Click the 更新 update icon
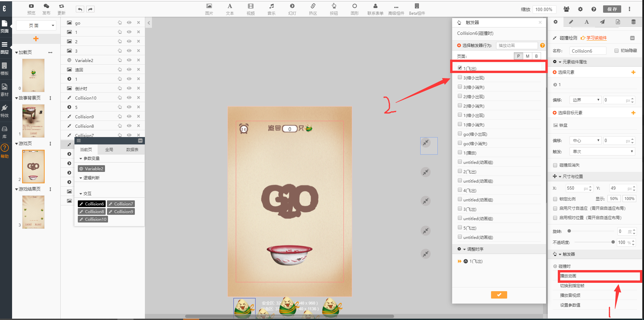Viewport: 644px width, 320px height. pyautogui.click(x=61, y=9)
